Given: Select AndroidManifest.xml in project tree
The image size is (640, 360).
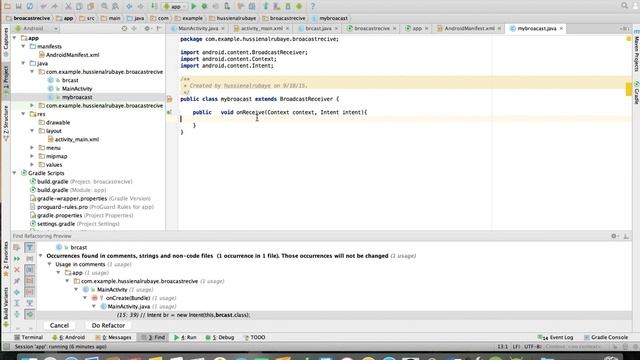Looking at the screenshot, I should click(x=72, y=55).
